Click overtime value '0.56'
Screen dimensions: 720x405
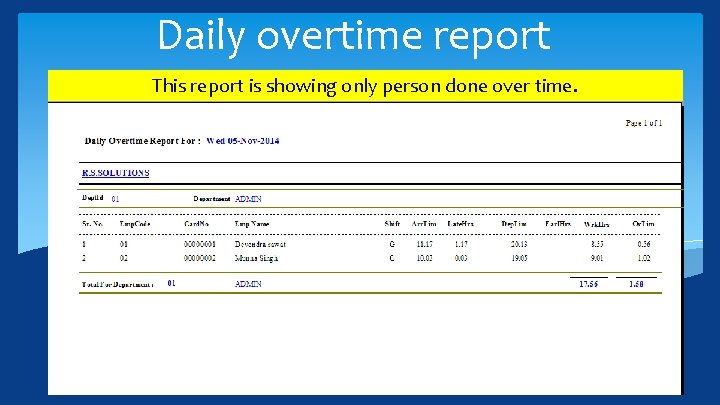click(644, 244)
